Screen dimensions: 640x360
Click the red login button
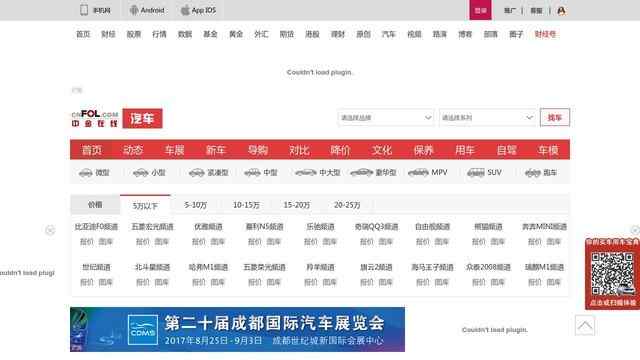tap(480, 10)
